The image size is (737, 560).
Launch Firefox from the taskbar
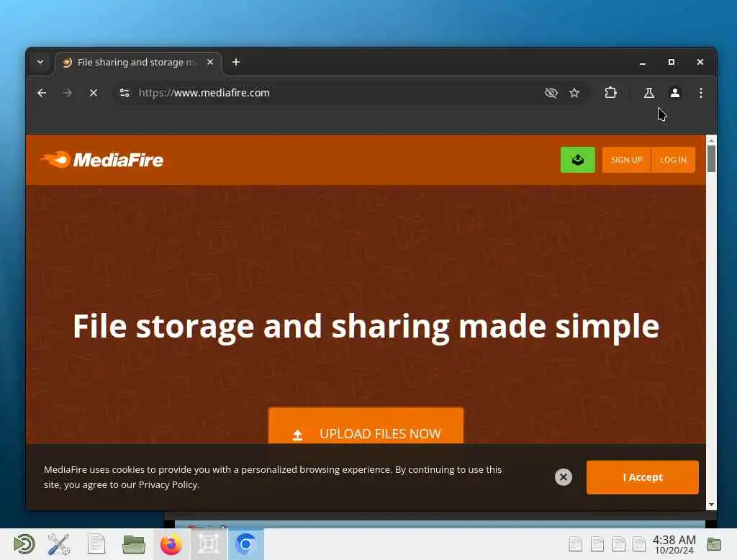(x=171, y=544)
